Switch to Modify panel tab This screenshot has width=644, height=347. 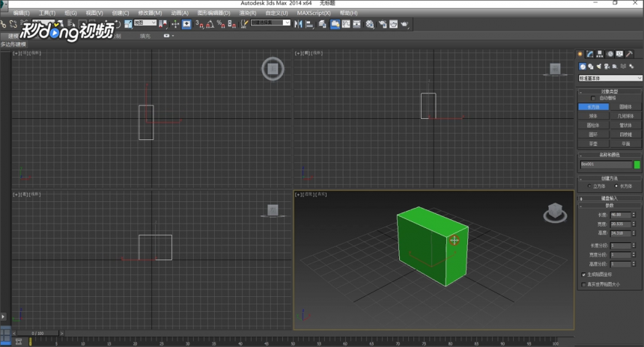(x=590, y=54)
